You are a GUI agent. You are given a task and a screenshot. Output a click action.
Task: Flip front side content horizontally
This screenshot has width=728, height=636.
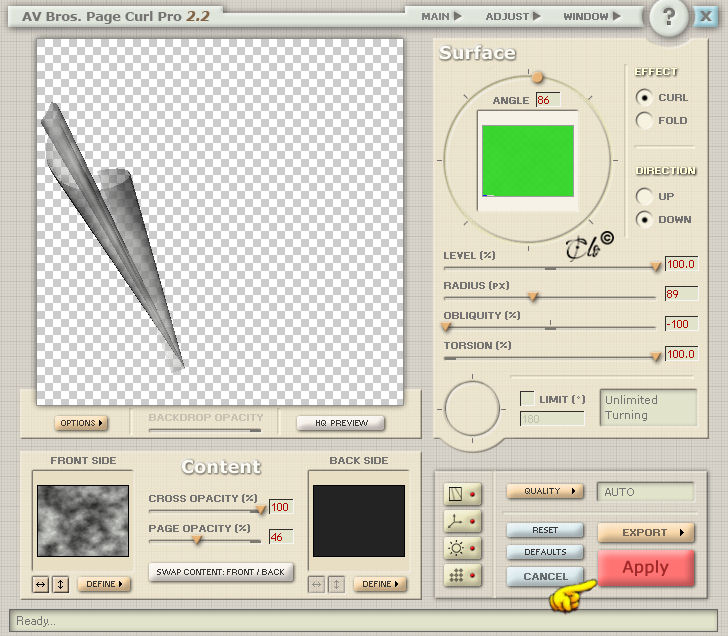coord(40,584)
